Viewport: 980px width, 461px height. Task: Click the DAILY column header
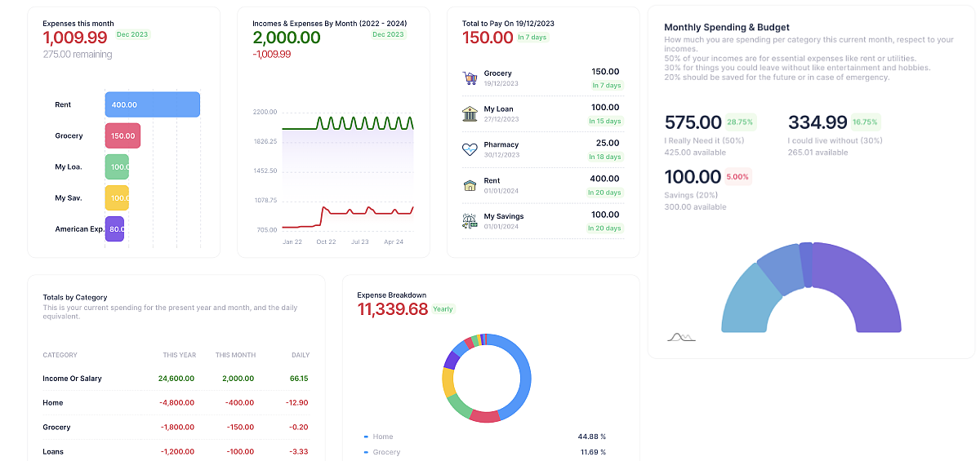[x=301, y=355]
